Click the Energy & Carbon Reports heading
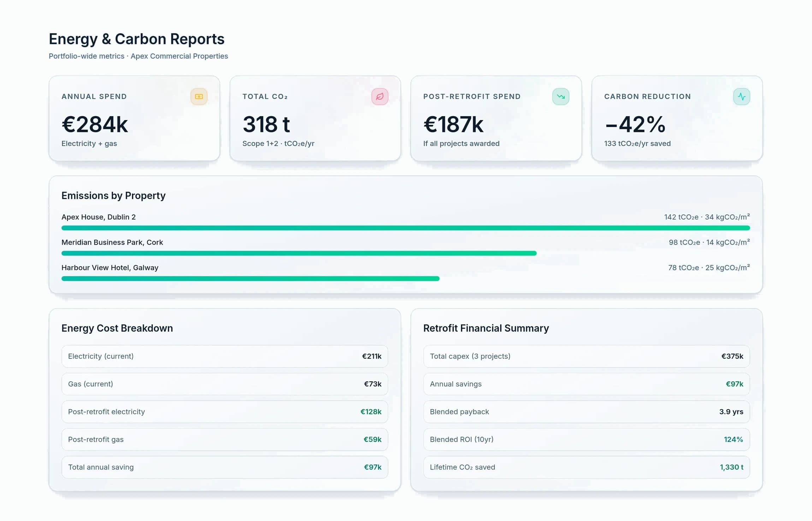This screenshot has width=812, height=521. pos(137,39)
